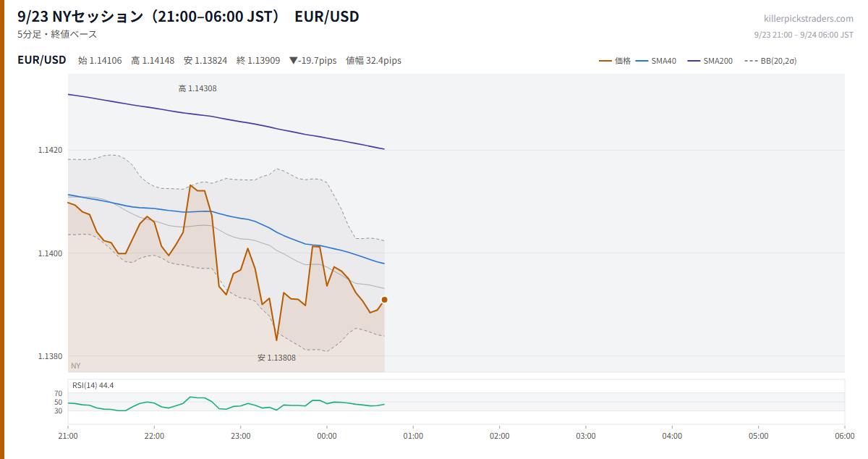Click the range label 値幅 32.4pips
The width and height of the screenshot is (868, 459).
[373, 61]
